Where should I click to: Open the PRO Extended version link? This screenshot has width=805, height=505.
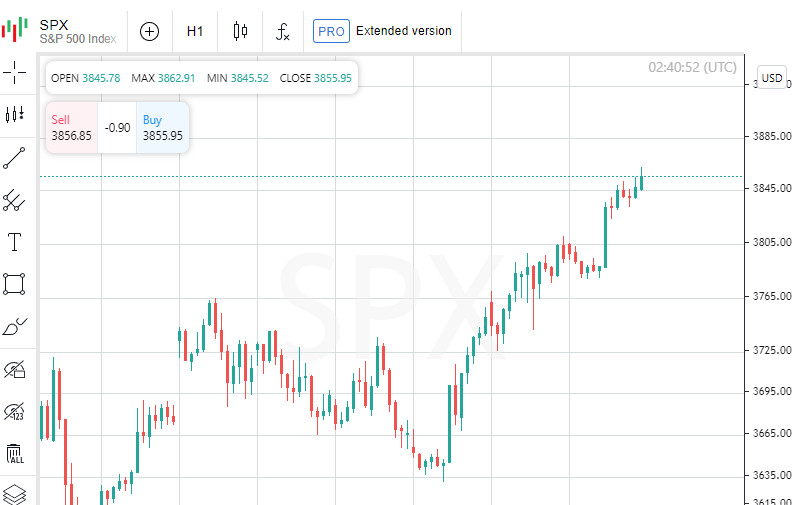(383, 31)
